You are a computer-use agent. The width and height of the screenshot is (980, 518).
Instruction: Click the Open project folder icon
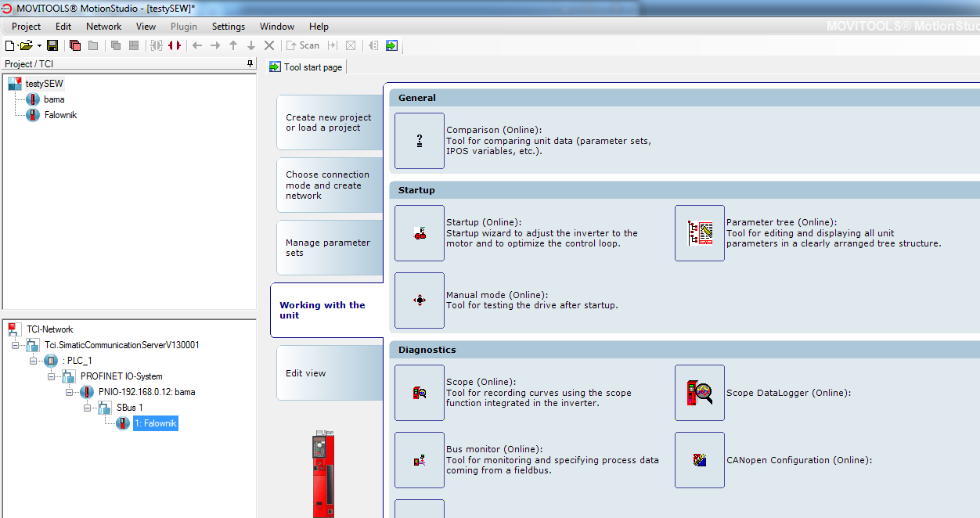[26, 45]
